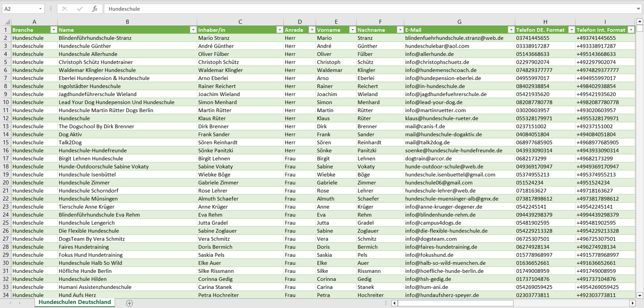This screenshot has height=308, width=644.
Task: Click the horizontal scrollbar thumb
Action: click(x=455, y=303)
